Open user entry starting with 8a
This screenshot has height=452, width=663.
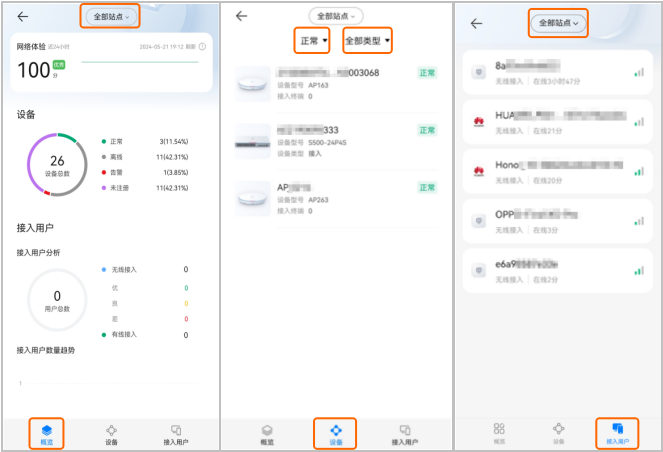click(x=557, y=72)
